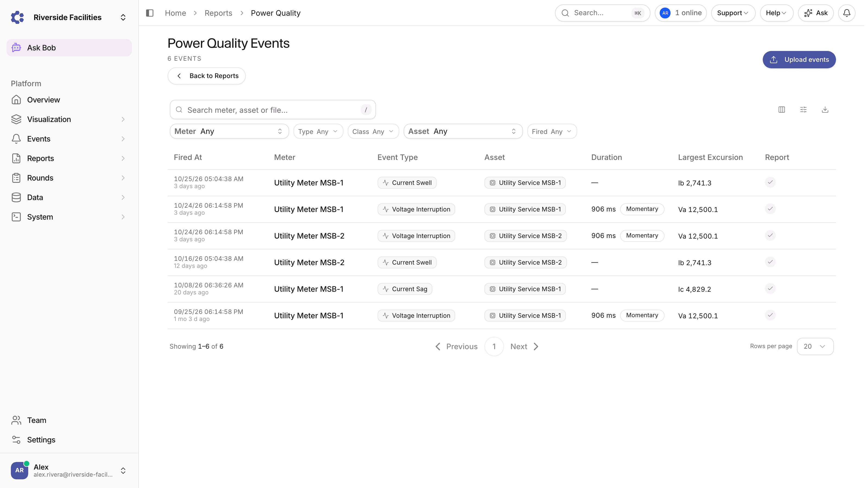The height and width of the screenshot is (488, 868).
Task: Open Team page in sidebar
Action: [x=69, y=420]
